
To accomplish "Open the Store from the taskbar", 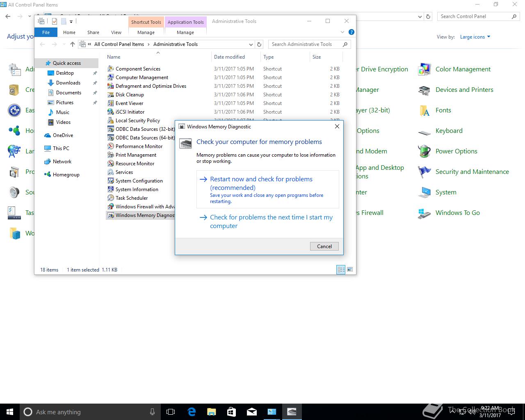I will pos(231,412).
